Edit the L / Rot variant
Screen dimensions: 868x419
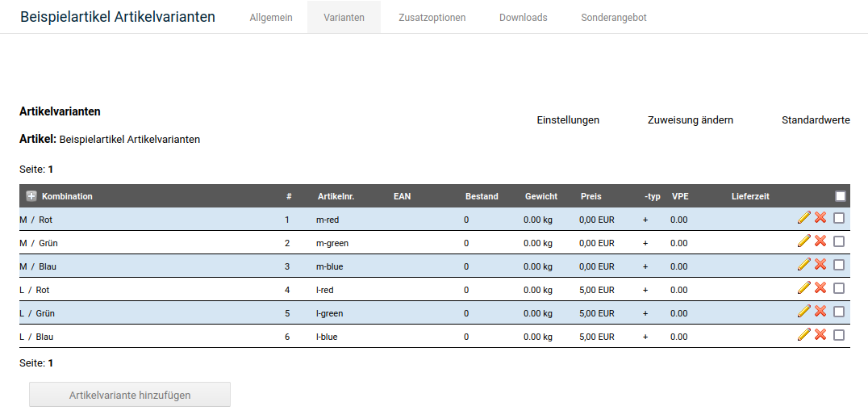[x=803, y=287]
